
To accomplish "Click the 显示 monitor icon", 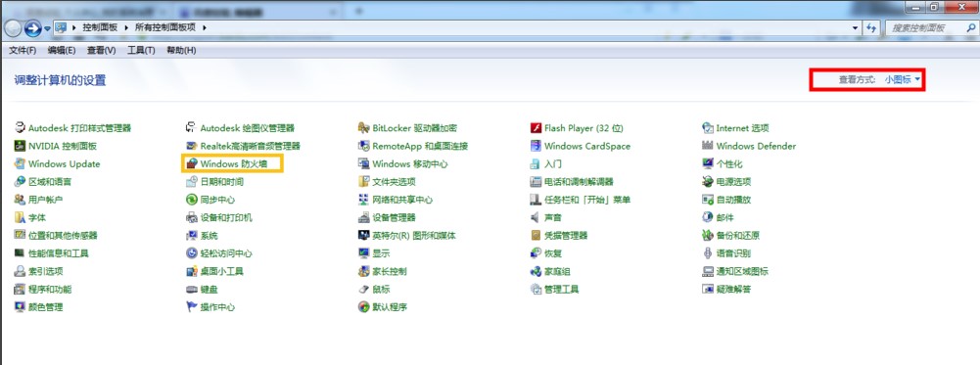I will (x=363, y=253).
